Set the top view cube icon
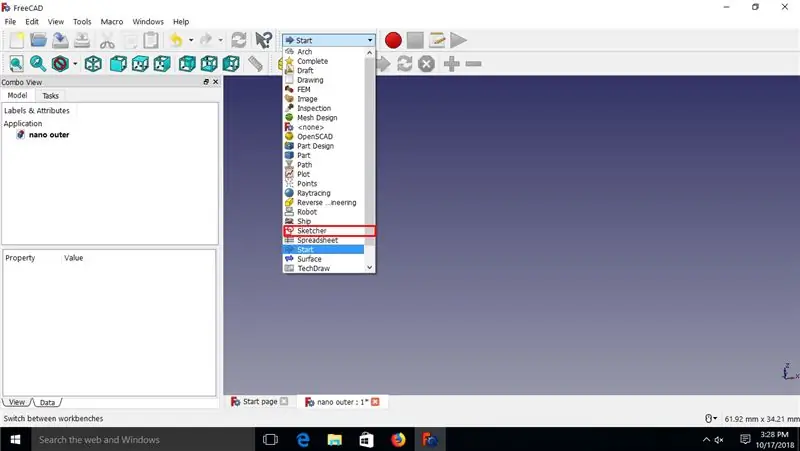Screen dimensions: 800x451 click(x=140, y=64)
